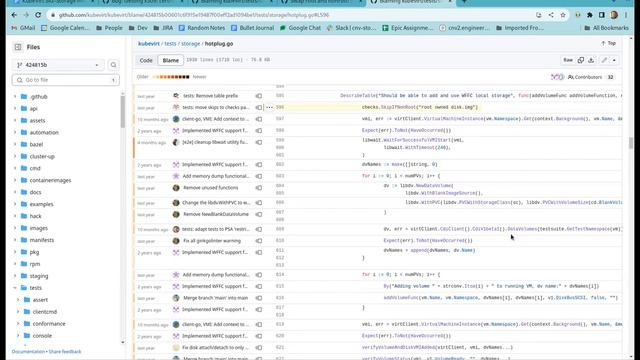Click the contributor avatars next to Contributors

coord(557,77)
